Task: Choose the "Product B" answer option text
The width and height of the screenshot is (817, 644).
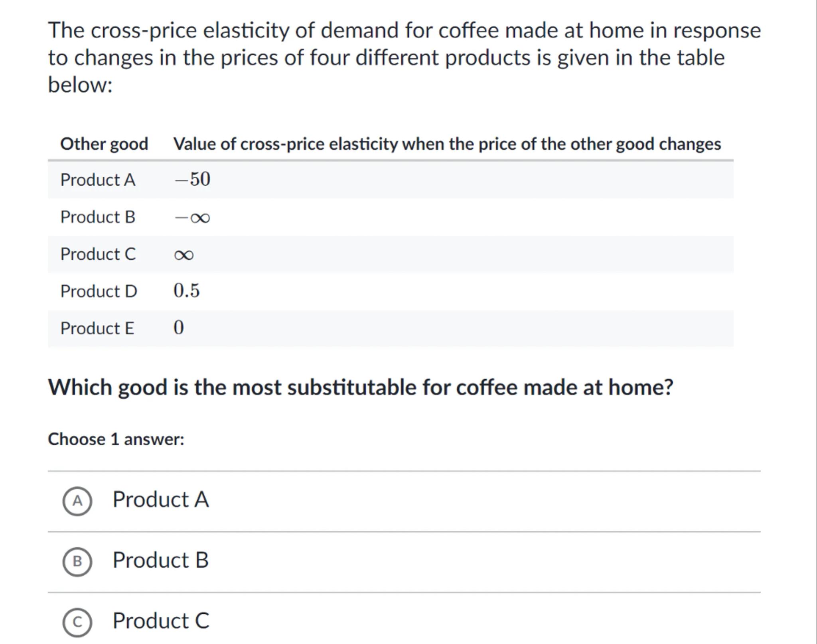Action: click(160, 560)
